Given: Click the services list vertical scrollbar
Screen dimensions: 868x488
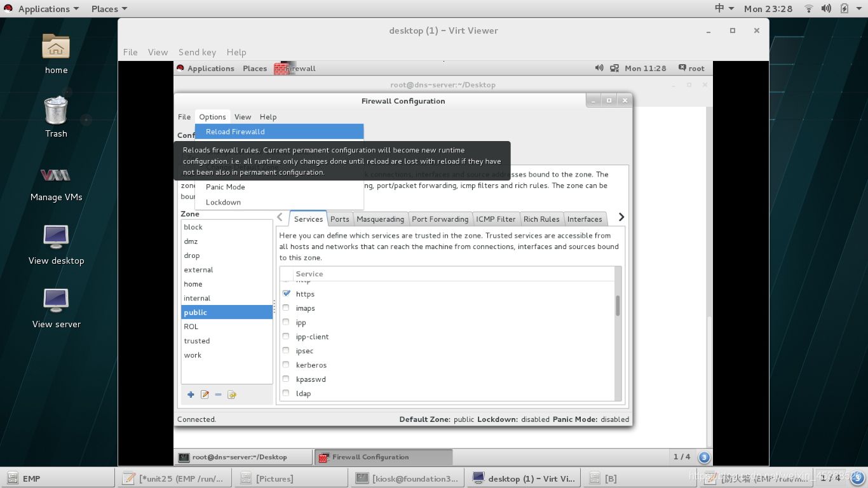Looking at the screenshot, I should click(618, 306).
